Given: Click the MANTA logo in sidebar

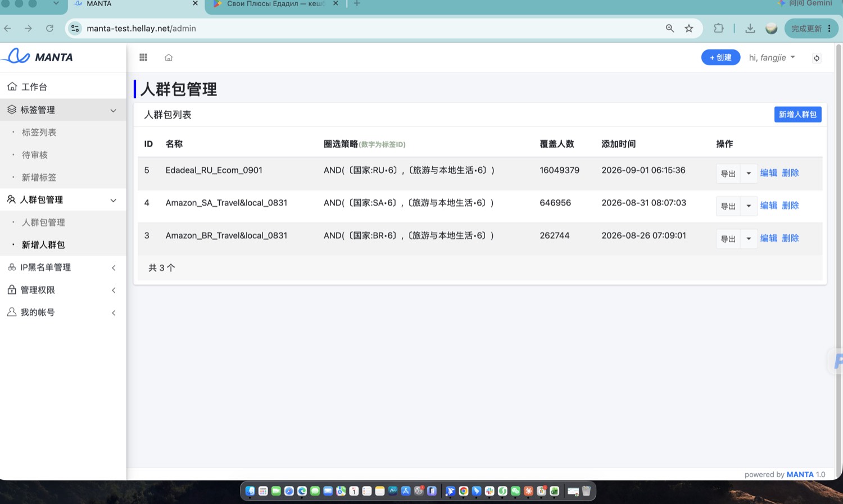Looking at the screenshot, I should click(x=38, y=56).
